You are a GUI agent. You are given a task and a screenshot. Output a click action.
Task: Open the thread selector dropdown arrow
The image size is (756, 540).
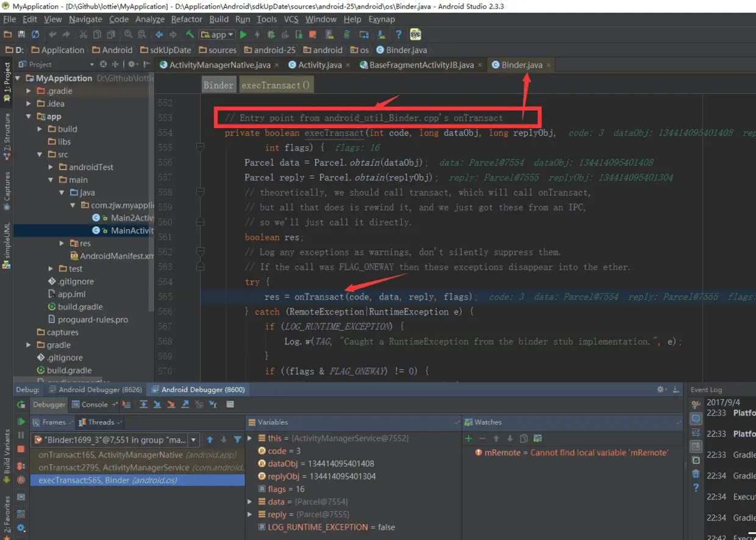194,439
